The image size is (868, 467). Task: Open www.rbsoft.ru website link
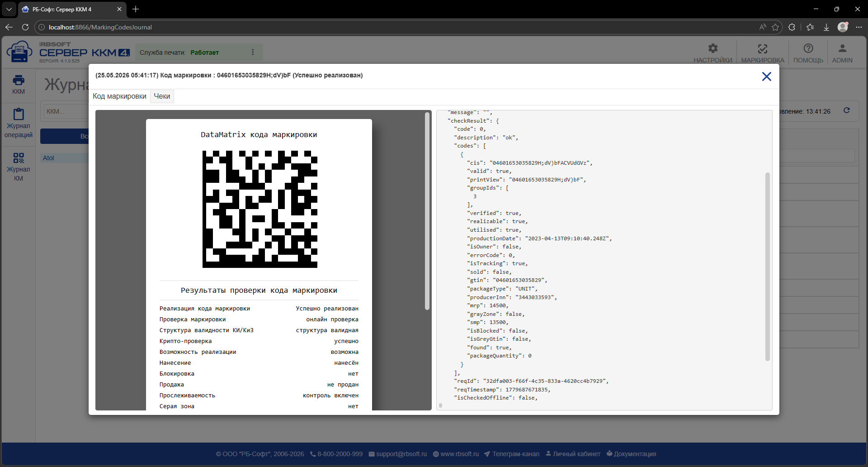tap(456, 454)
